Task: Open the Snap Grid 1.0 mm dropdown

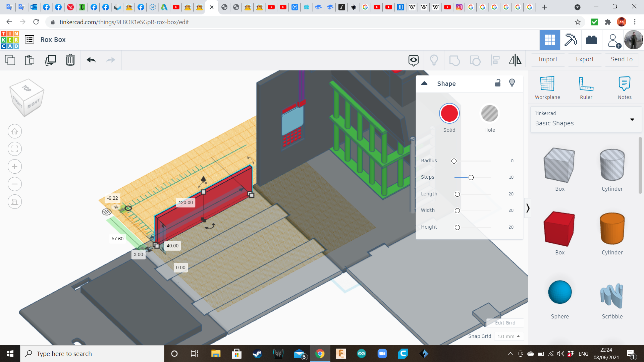Action: coord(508,336)
